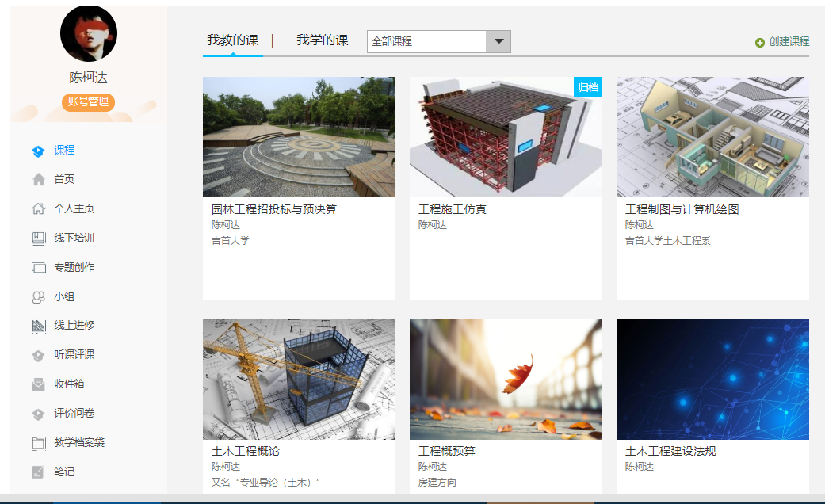Open 个人主页 via its house icon
Image resolution: width=825 pixels, height=504 pixels.
point(38,209)
